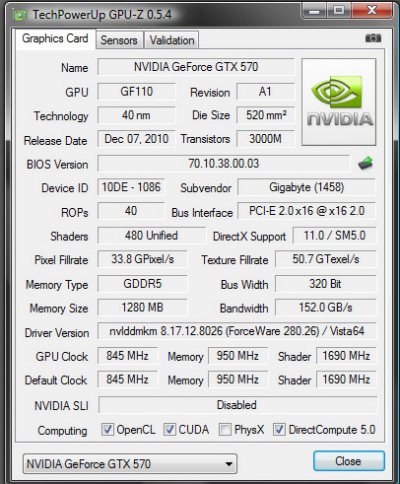Enable the PhysX checkbox
400x484 pixels.
coord(225,430)
